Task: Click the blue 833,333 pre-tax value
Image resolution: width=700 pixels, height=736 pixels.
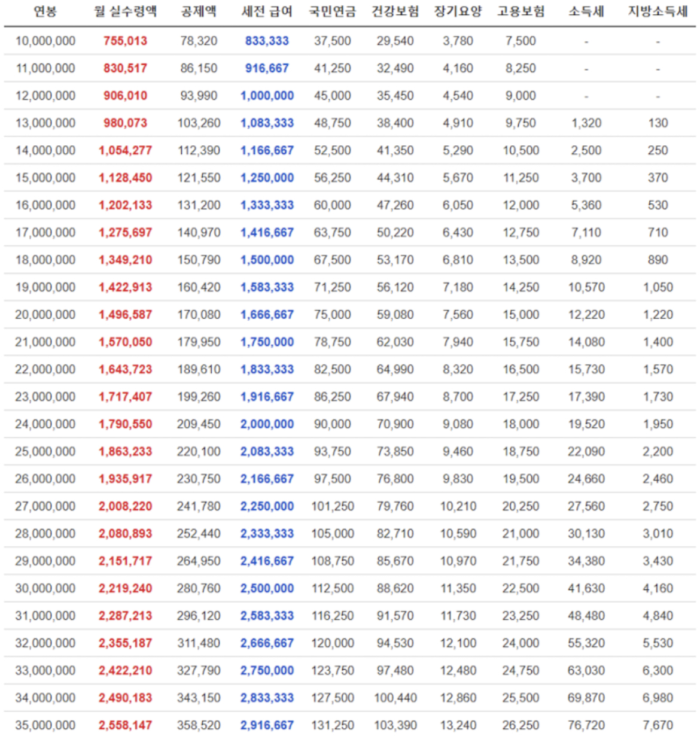Action: click(267, 41)
